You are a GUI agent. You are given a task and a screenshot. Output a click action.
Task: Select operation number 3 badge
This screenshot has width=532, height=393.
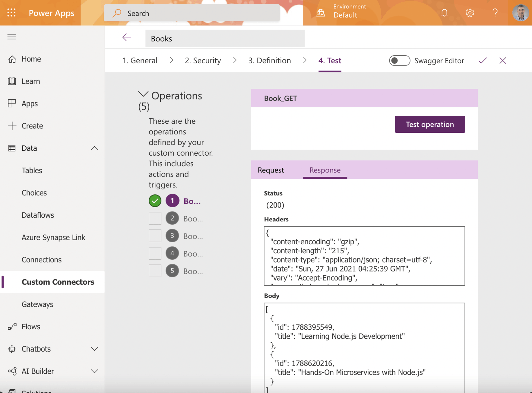point(172,236)
